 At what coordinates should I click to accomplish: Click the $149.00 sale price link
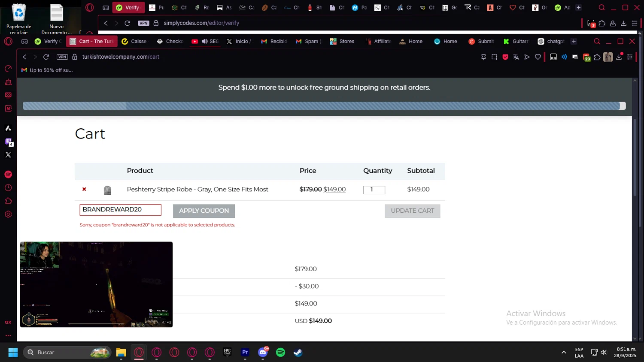pyautogui.click(x=334, y=189)
